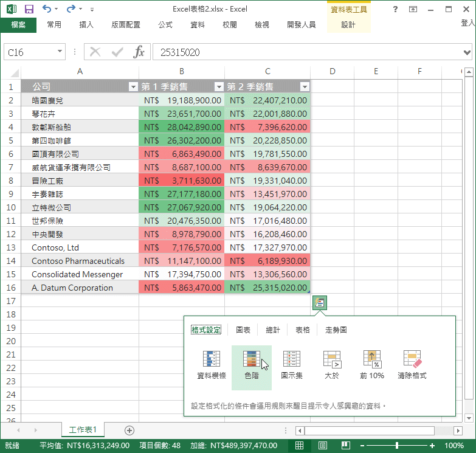This screenshot has width=476, height=453.
Task: Expand the formula bar chevron
Action: pos(467,52)
